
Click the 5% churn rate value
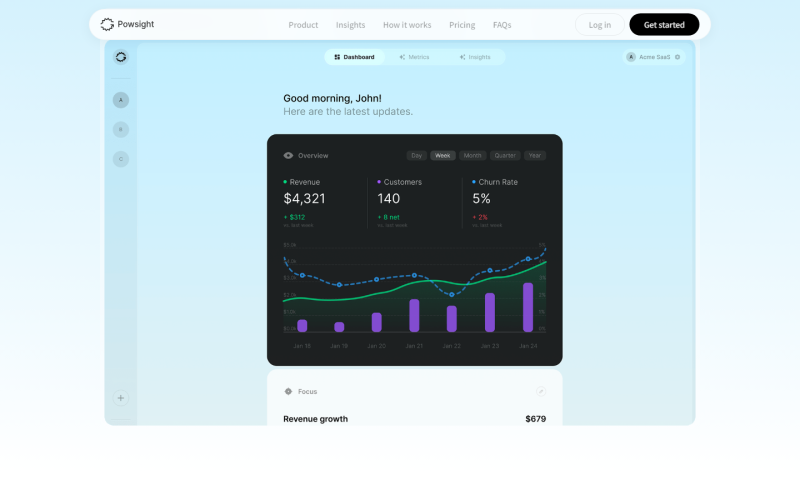pos(481,198)
